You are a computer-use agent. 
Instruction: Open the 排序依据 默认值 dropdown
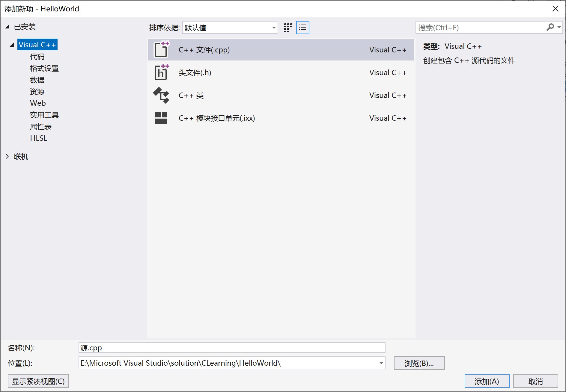click(230, 28)
